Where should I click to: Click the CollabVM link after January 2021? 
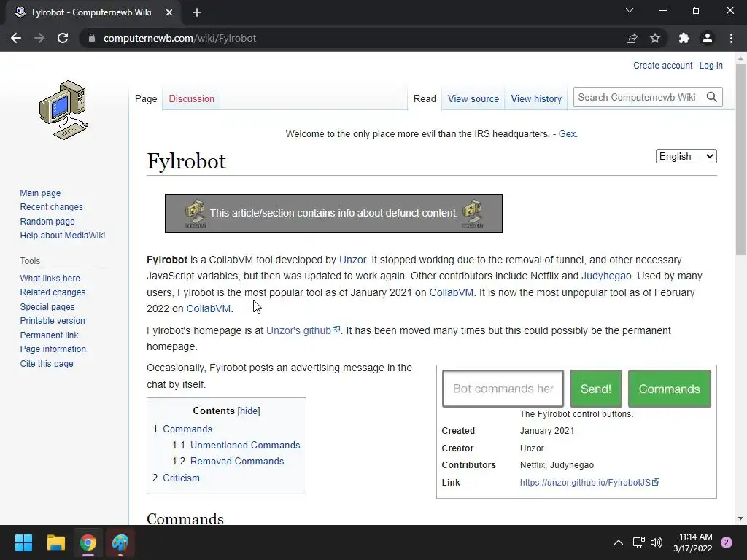pos(451,292)
